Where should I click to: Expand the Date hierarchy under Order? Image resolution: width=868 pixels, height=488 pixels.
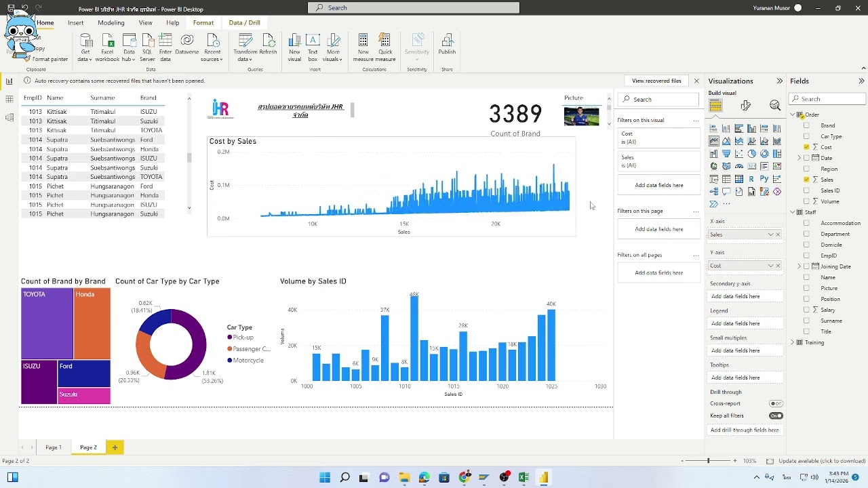pyautogui.click(x=800, y=158)
